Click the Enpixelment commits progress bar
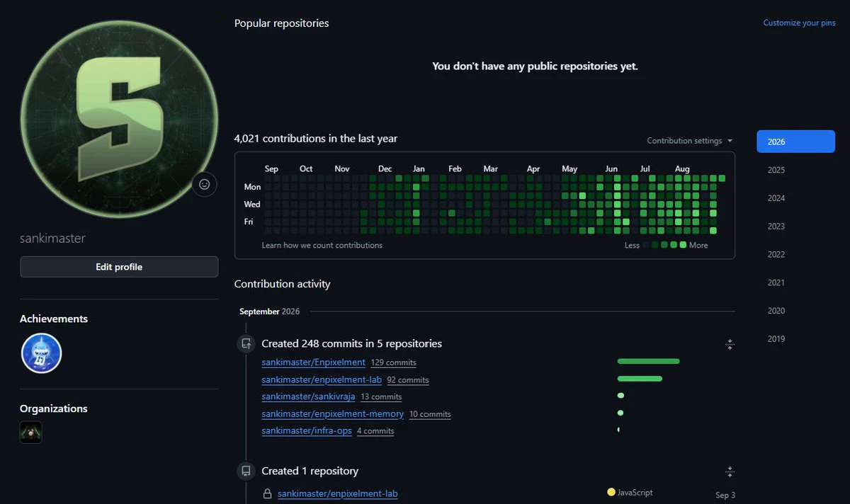 click(648, 361)
